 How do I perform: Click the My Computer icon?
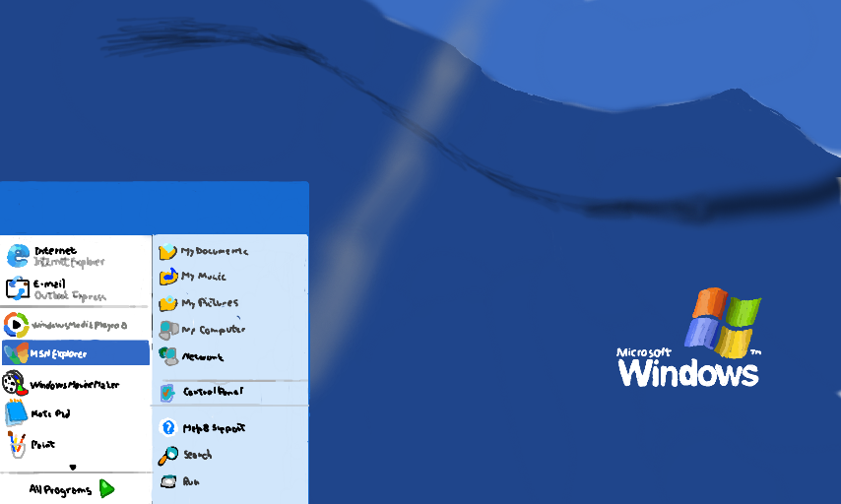click(168, 330)
